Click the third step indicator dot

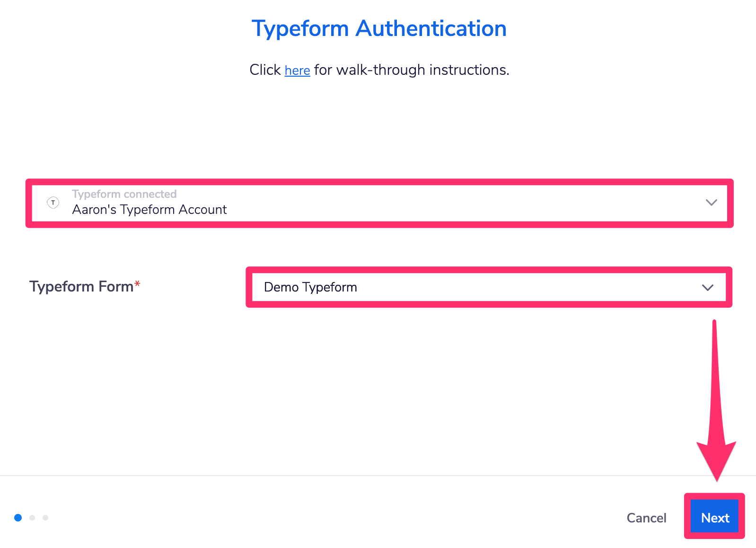46,518
